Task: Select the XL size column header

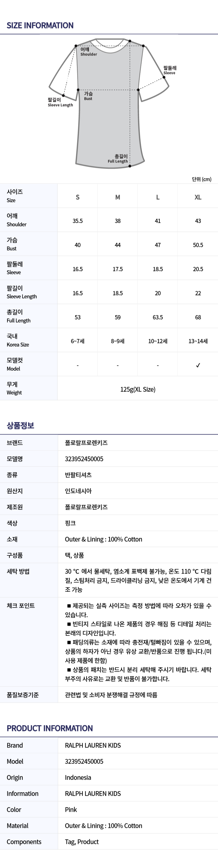Action: tap(198, 197)
